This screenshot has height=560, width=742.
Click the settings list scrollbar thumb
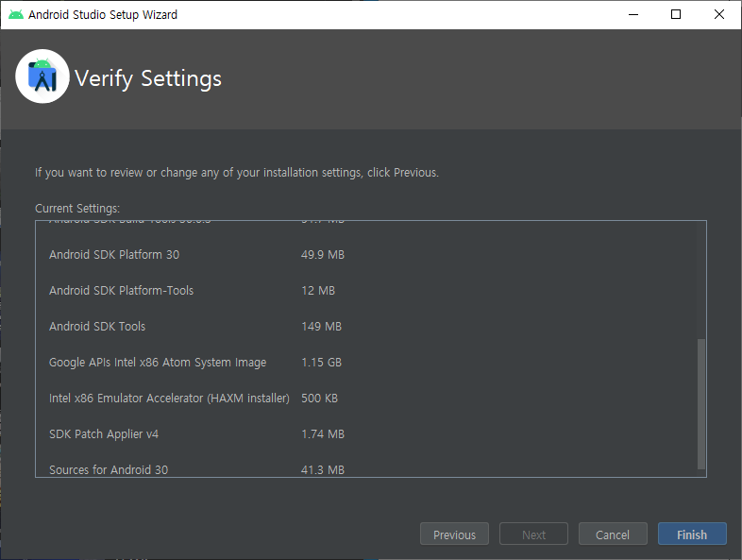(701, 404)
